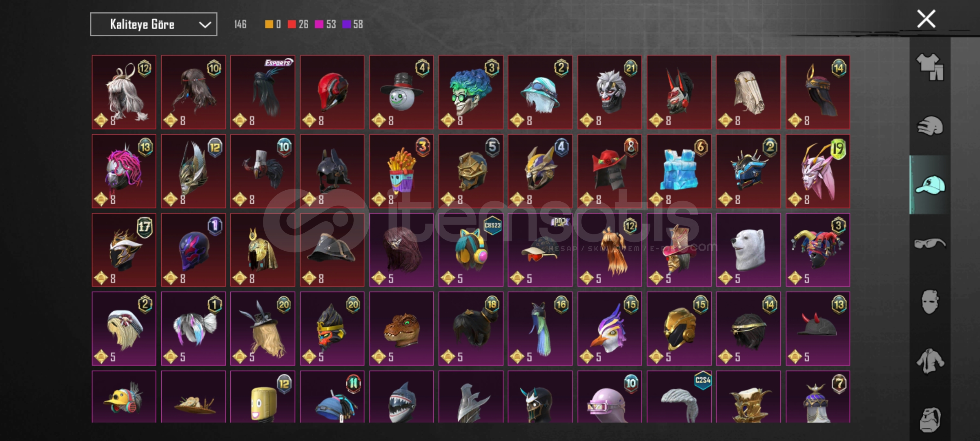Close the inventory with X button
Screen dimensions: 980x441
coord(926,19)
